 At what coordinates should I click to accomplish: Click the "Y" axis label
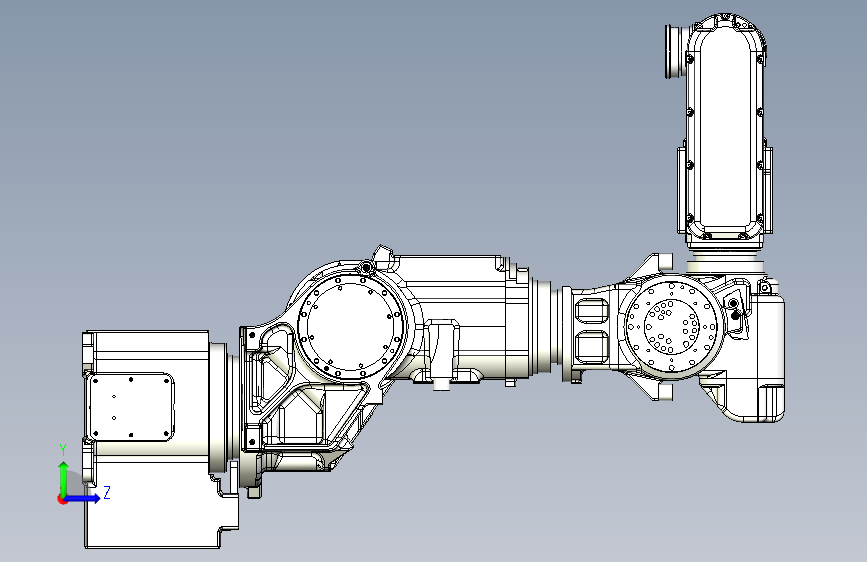[x=63, y=450]
